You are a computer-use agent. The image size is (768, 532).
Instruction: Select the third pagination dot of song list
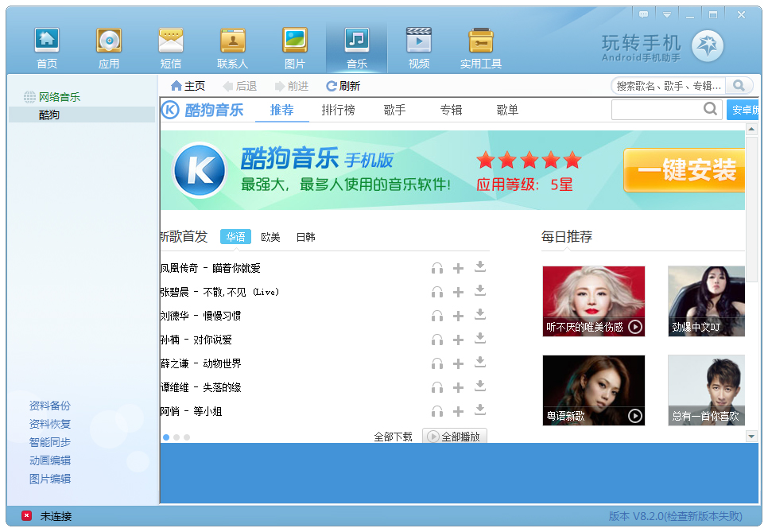coord(187,437)
